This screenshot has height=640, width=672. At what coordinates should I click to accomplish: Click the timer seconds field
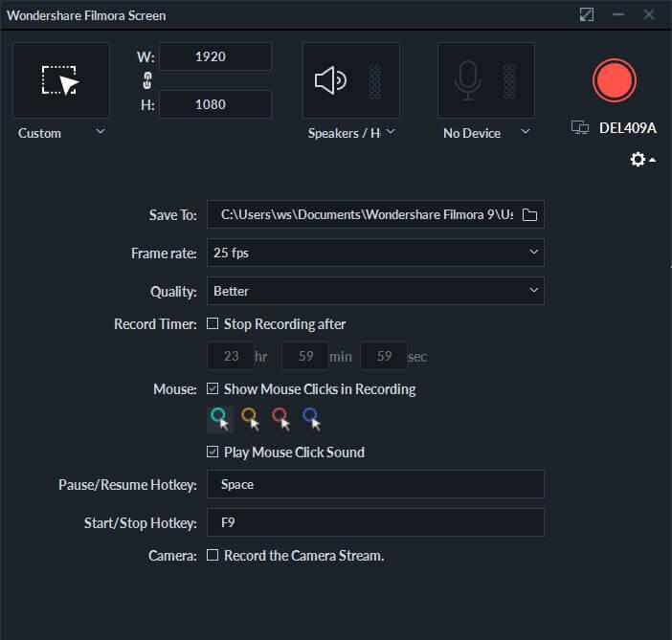pyautogui.click(x=384, y=356)
